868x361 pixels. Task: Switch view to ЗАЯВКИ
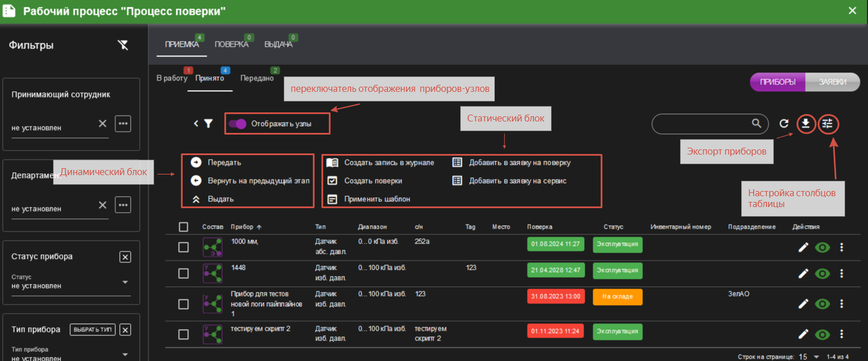833,82
